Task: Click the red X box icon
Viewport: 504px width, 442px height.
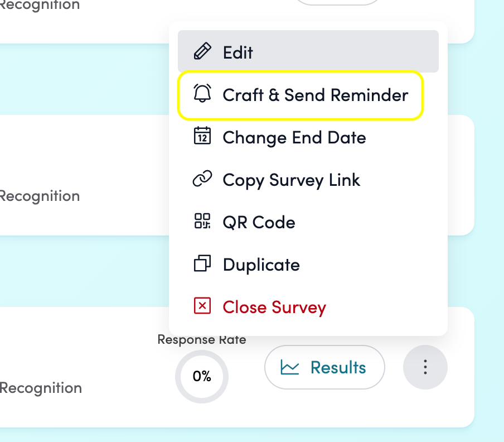Action: [x=202, y=306]
